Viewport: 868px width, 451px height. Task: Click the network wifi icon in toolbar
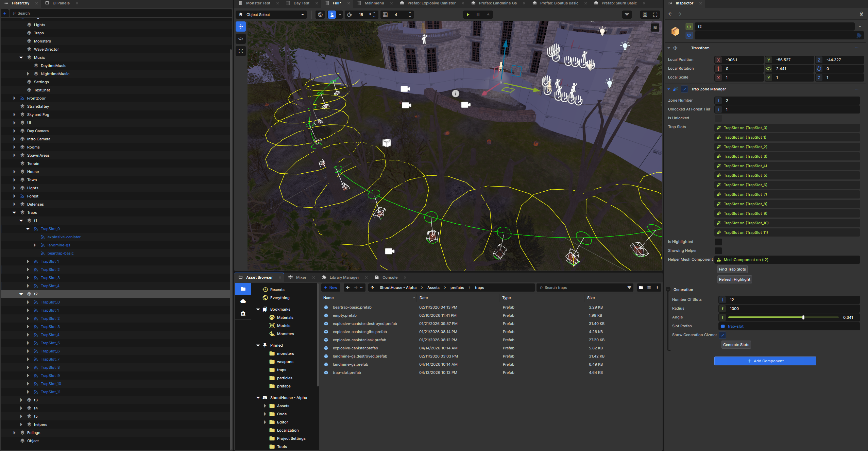(x=627, y=15)
